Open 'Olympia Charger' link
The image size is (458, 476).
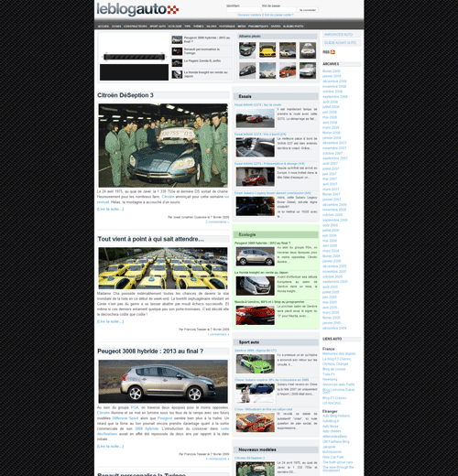[x=335, y=363]
